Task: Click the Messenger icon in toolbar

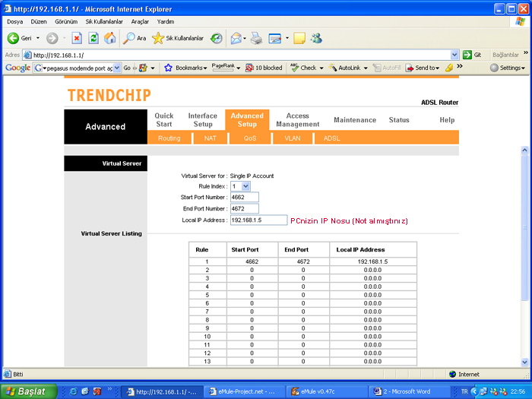Action: coord(316,38)
